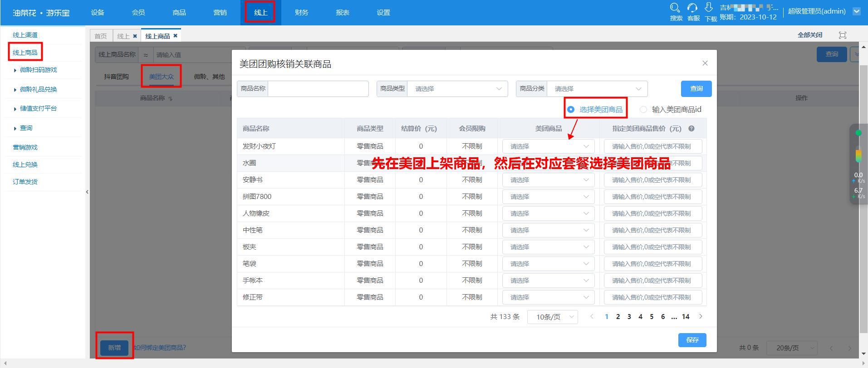Click the 查询 button in the dialog
This screenshot has height=368, width=868.
pos(696,89)
